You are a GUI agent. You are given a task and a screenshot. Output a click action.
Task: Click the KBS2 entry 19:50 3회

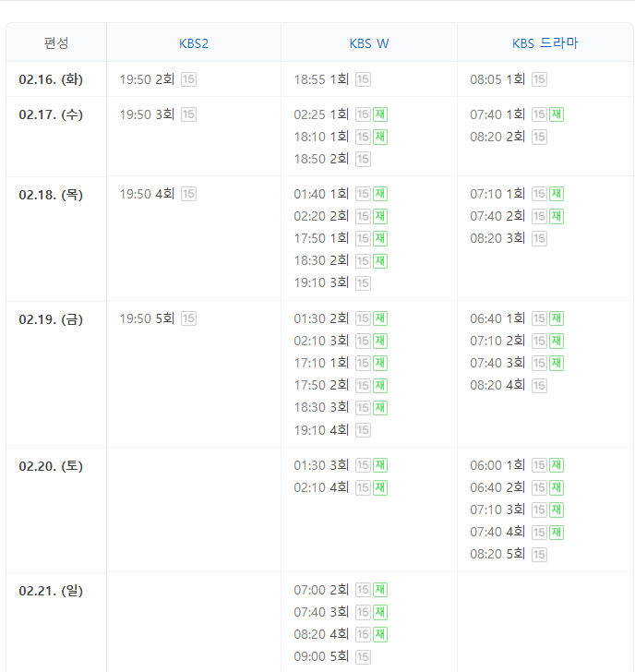[x=147, y=114]
